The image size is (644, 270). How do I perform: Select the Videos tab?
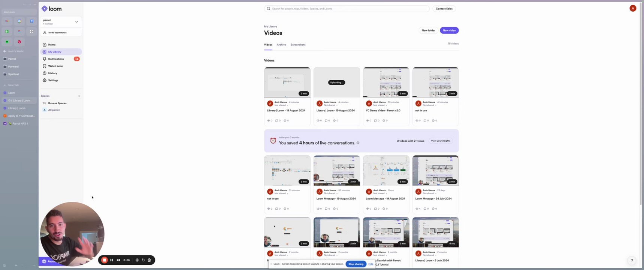click(268, 45)
